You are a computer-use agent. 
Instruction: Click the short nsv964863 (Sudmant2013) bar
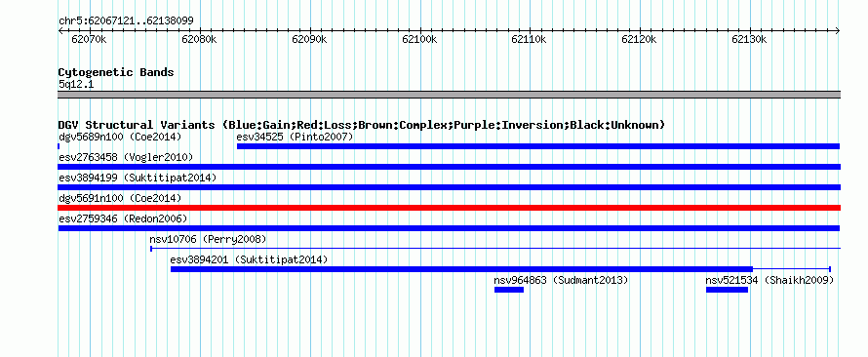pyautogui.click(x=509, y=290)
